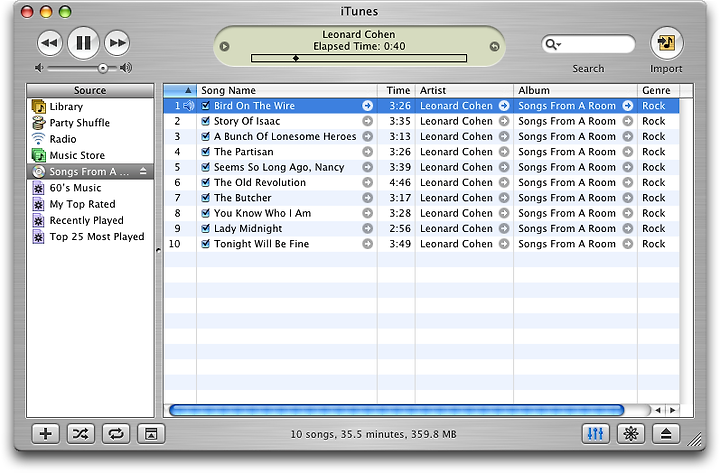Sort by the track number column header
Viewport: 720px width, 473px height.
tap(180, 90)
